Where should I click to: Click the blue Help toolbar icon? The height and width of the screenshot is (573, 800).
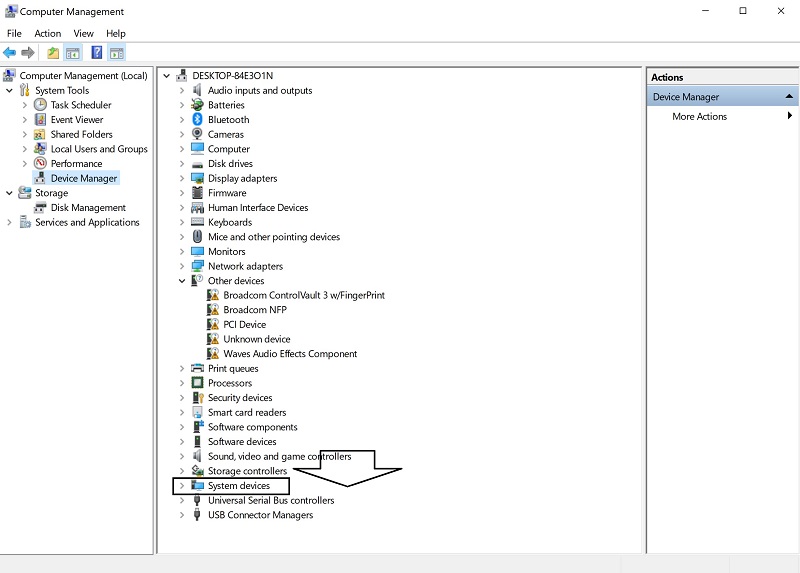click(x=96, y=53)
